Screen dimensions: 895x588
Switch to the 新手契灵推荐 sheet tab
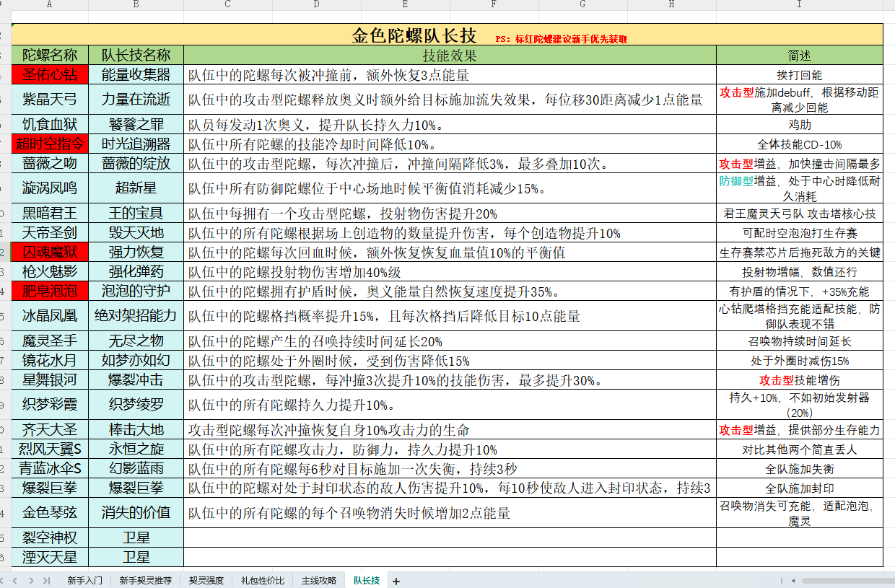coord(146,580)
